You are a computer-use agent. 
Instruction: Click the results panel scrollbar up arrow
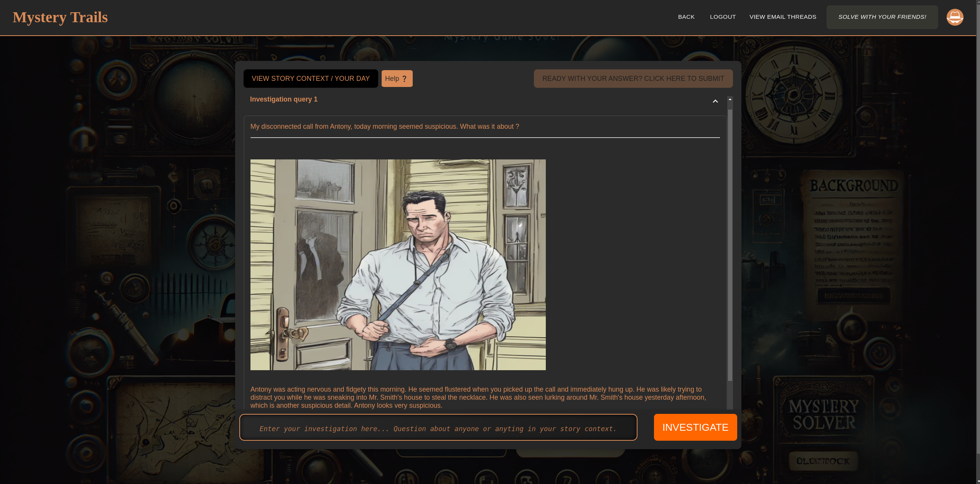point(730,99)
